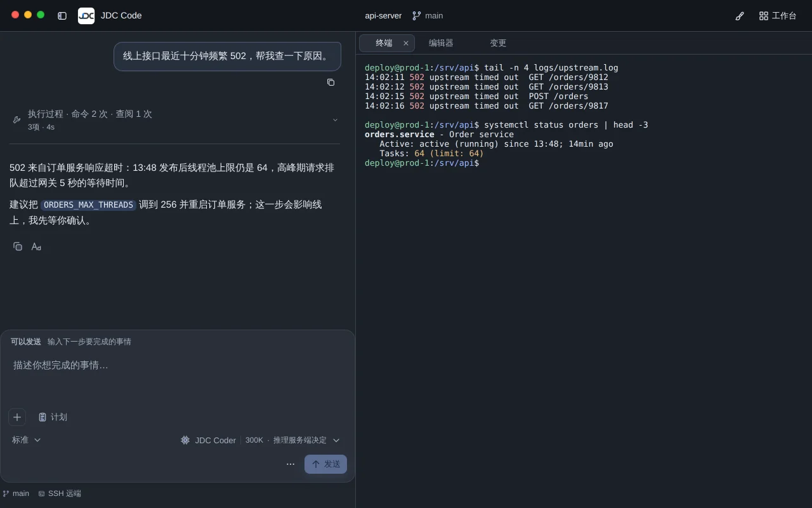The height and width of the screenshot is (508, 812).
Task: Click the 可以发送 status label
Action: (26, 342)
